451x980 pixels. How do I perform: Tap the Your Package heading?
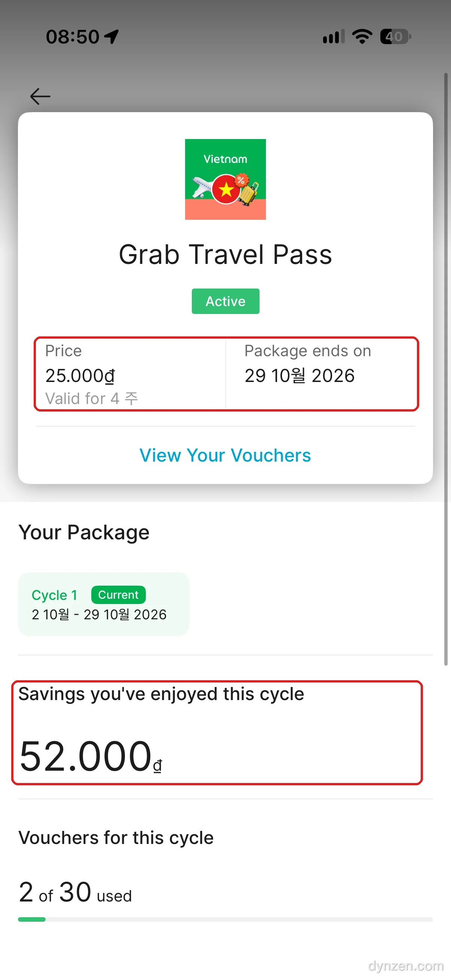click(x=84, y=532)
